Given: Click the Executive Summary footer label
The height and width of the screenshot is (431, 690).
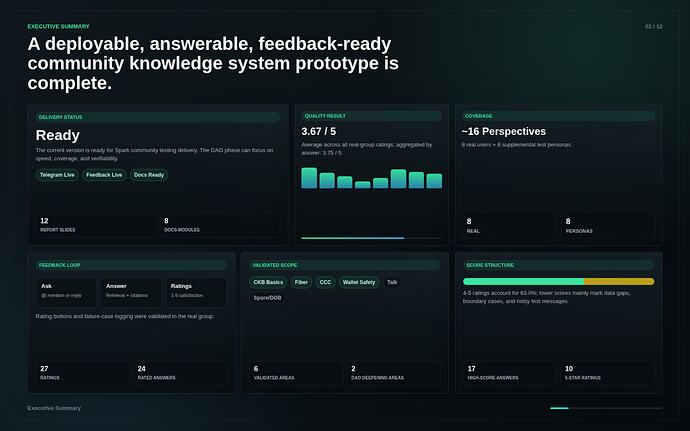Looking at the screenshot, I should coord(54,408).
